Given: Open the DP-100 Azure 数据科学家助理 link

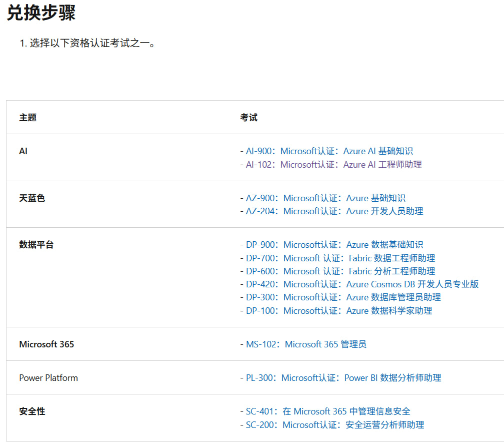Looking at the screenshot, I should [338, 311].
